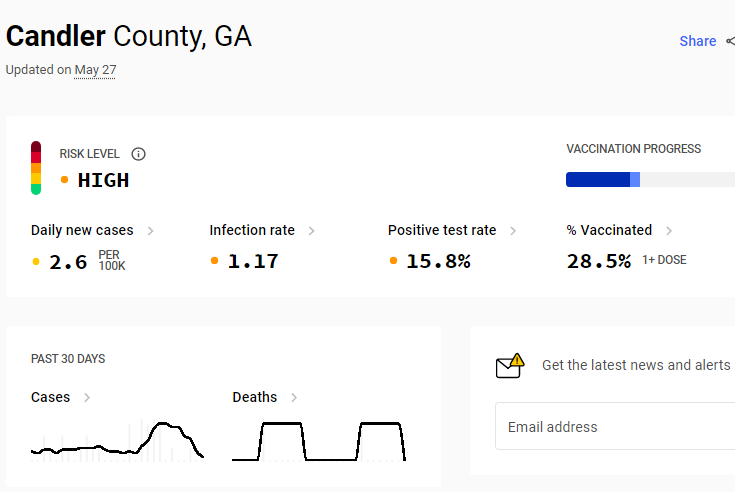
Task: Focus the Email address input field
Action: 615,426
